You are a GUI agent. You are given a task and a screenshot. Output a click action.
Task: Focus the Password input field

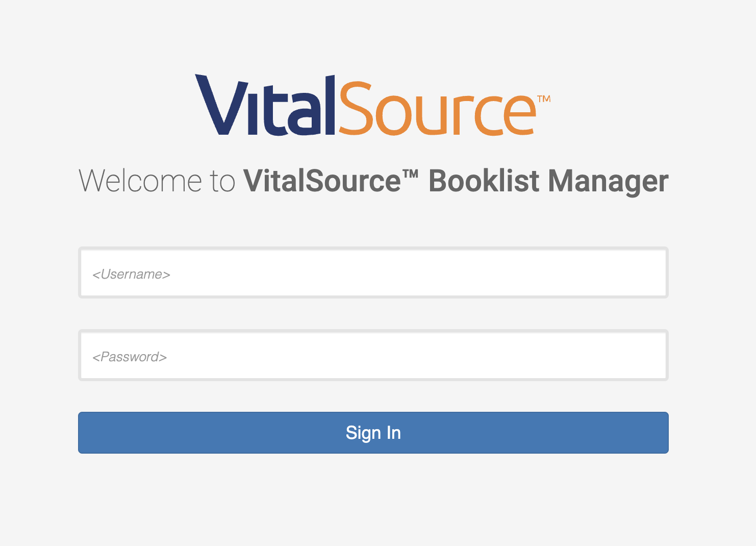(373, 355)
